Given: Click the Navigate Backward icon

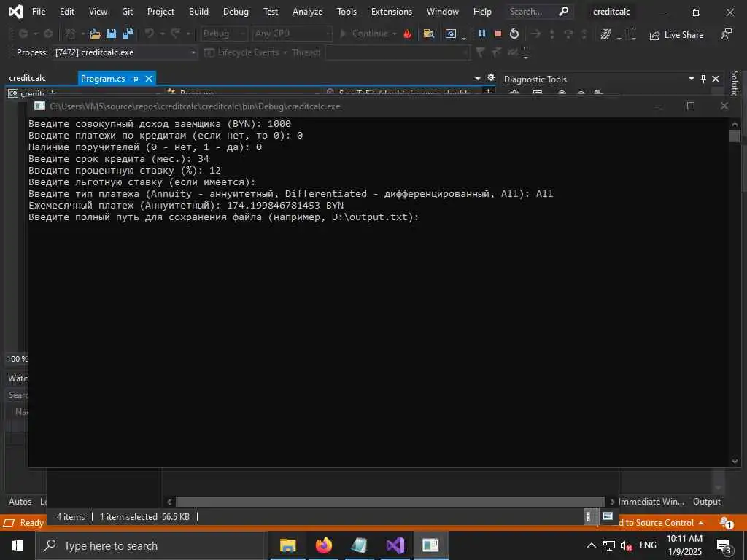Looking at the screenshot, I should (23, 34).
